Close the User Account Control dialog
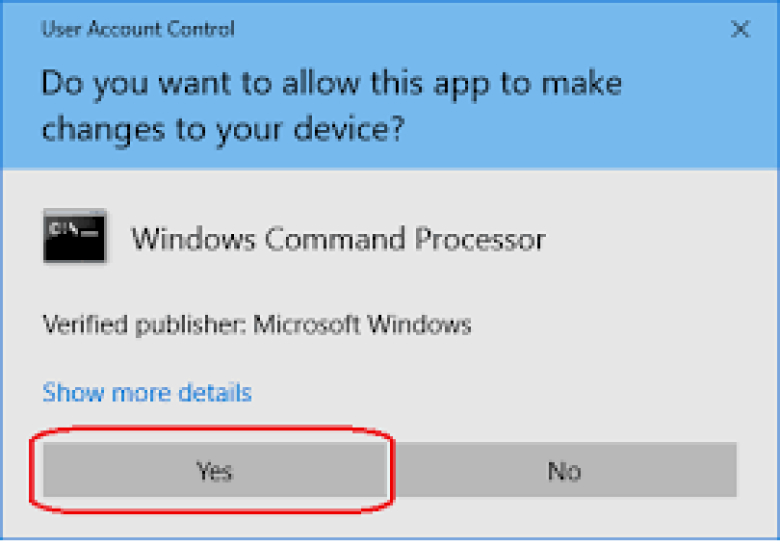 coord(740,29)
